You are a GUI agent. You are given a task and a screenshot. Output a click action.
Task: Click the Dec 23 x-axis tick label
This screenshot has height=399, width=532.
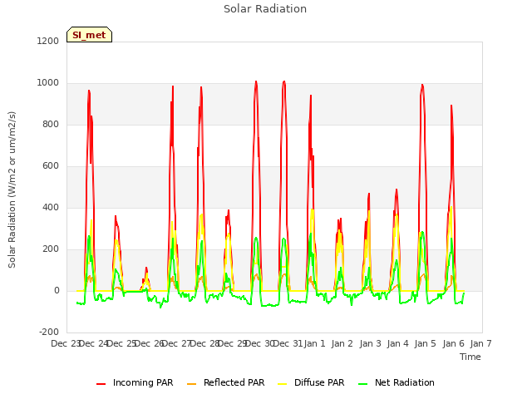click(x=65, y=343)
